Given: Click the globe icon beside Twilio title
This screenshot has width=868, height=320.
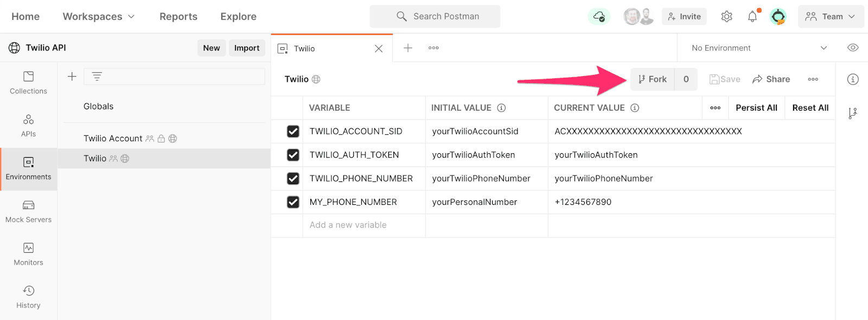Looking at the screenshot, I should [x=316, y=79].
